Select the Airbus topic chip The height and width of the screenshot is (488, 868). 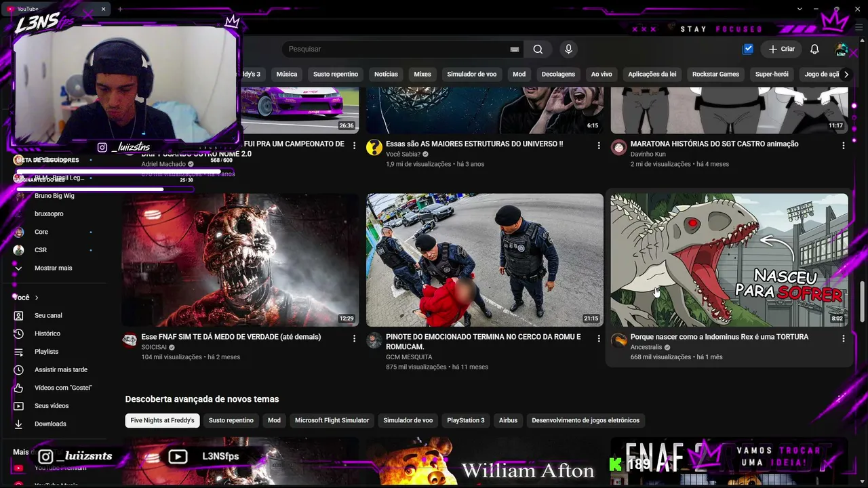click(x=509, y=421)
